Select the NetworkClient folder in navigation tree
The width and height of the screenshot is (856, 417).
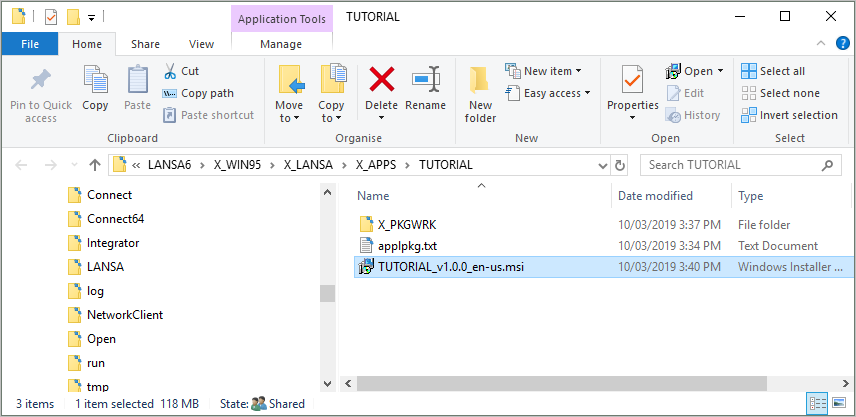click(x=116, y=315)
